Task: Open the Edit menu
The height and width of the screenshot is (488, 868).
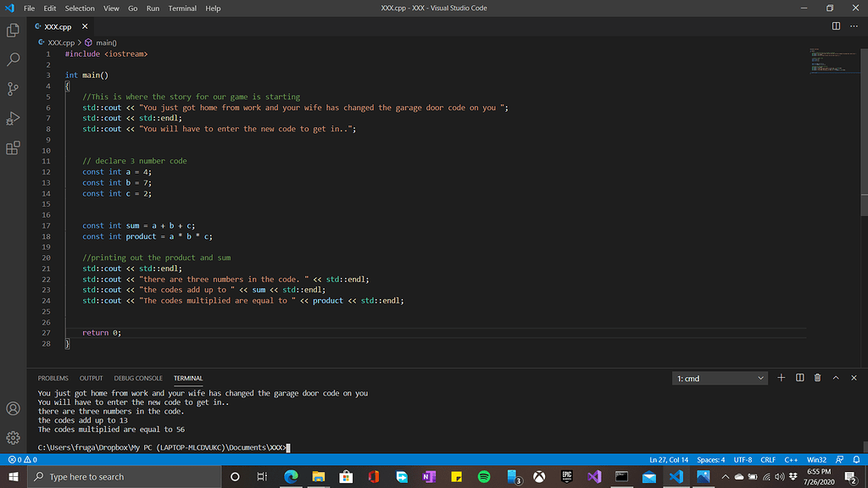Action: [50, 8]
